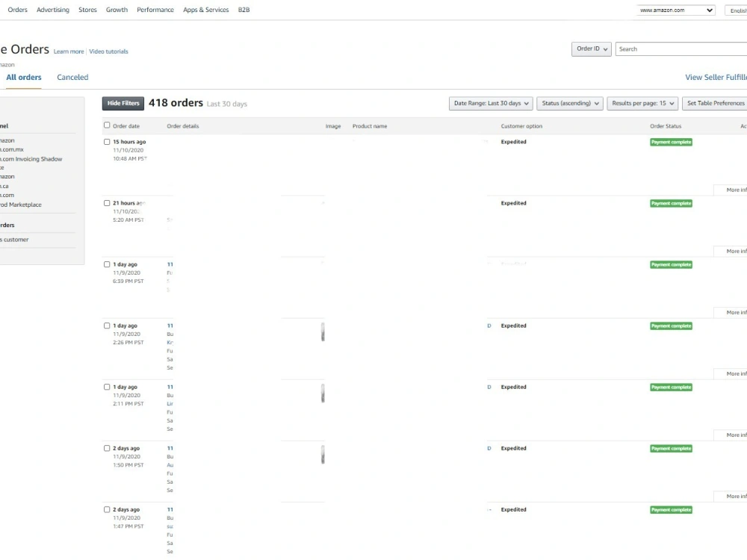Image resolution: width=747 pixels, height=560 pixels.
Task: Click the Customer option column header
Action: coord(521,126)
